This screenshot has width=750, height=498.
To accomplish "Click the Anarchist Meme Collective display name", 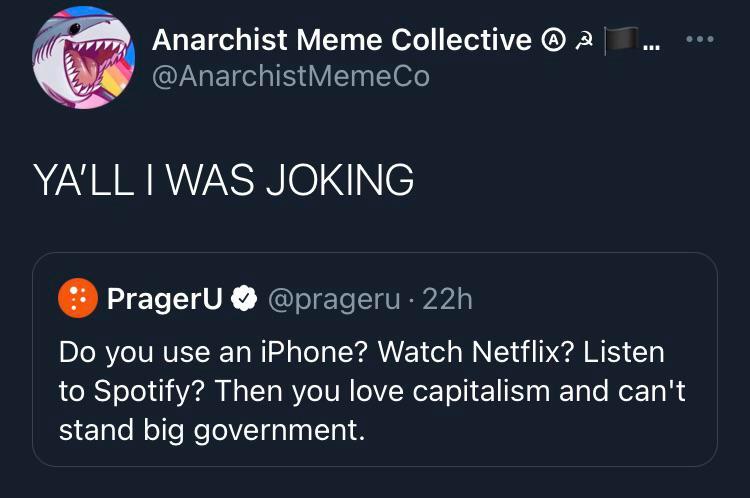I will point(341,39).
